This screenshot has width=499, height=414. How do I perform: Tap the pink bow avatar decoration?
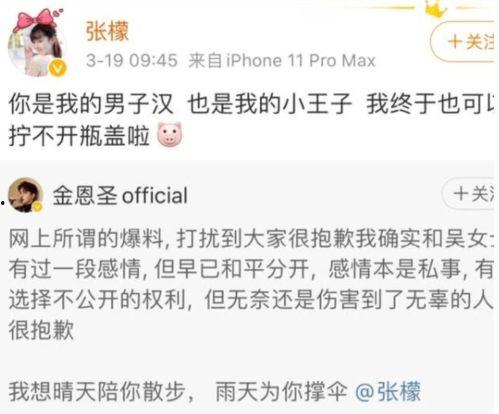pos(37,18)
